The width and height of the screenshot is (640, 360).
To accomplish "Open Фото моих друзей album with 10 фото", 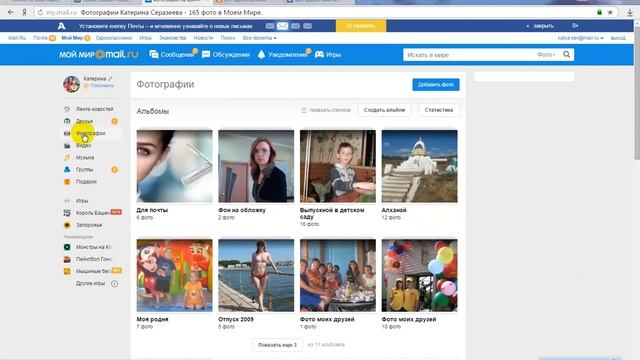I will [x=420, y=276].
